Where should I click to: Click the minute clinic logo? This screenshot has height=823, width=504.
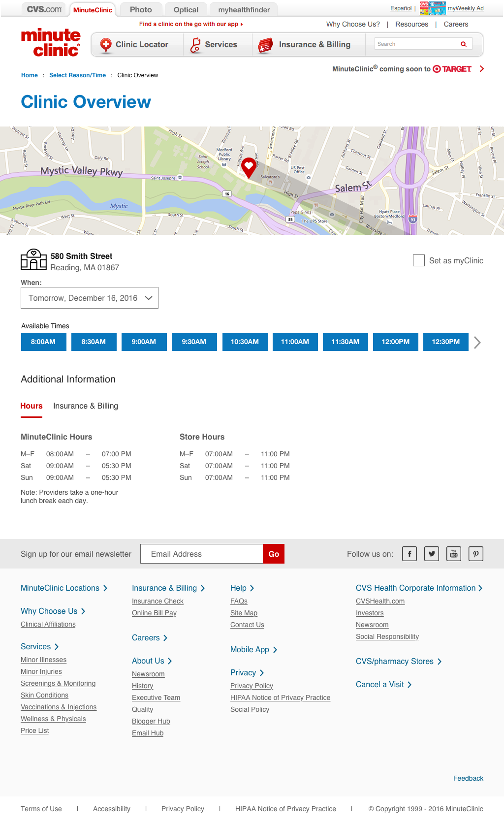[51, 43]
